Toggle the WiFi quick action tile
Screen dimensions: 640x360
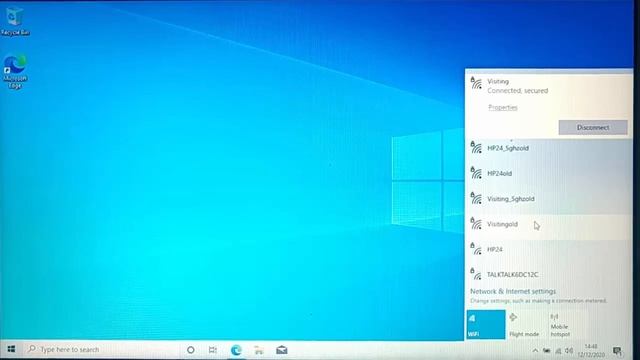pos(486,324)
